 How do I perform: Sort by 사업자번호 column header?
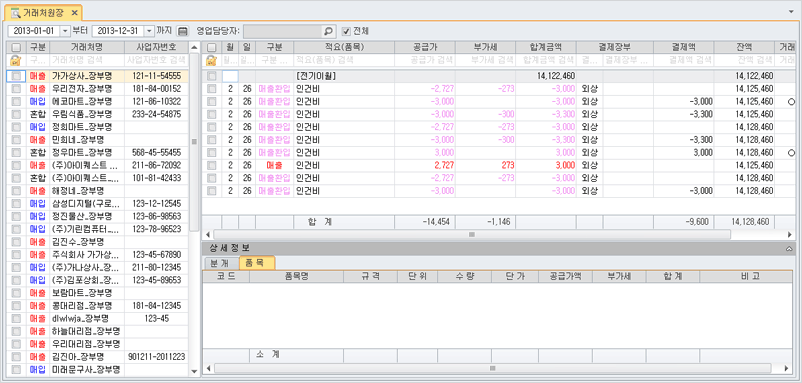click(156, 48)
